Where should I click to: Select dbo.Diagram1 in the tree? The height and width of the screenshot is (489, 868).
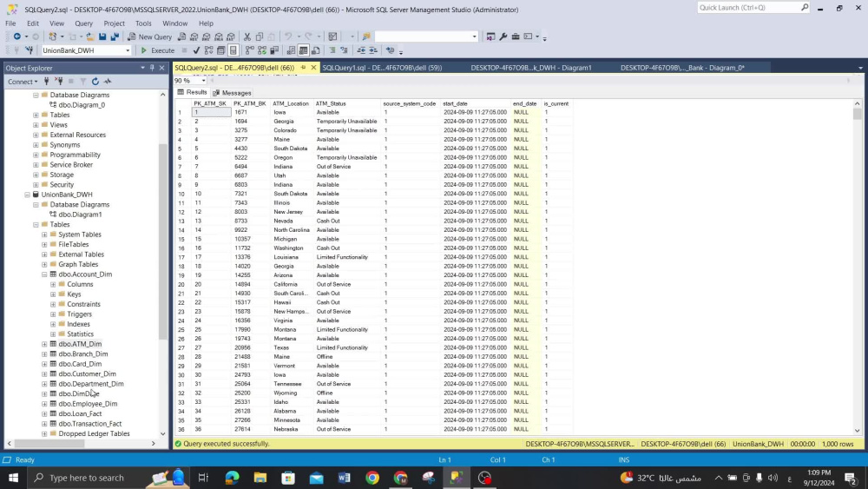tap(80, 215)
